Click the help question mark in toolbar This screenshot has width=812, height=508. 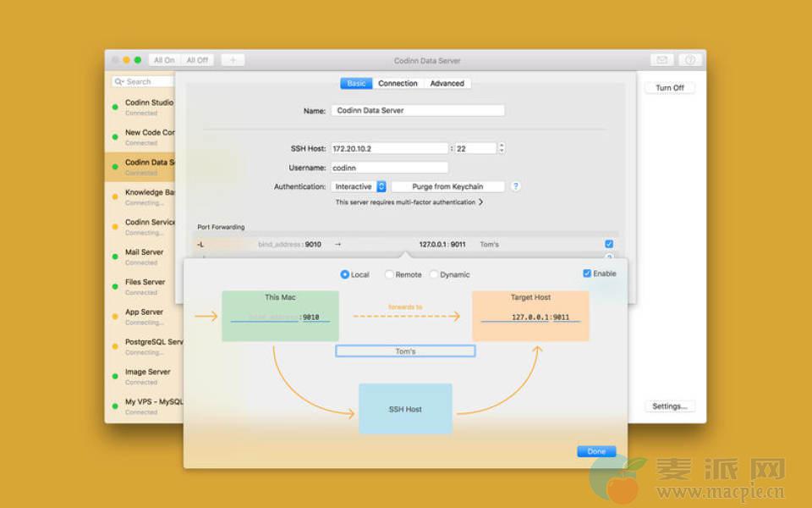(690, 60)
